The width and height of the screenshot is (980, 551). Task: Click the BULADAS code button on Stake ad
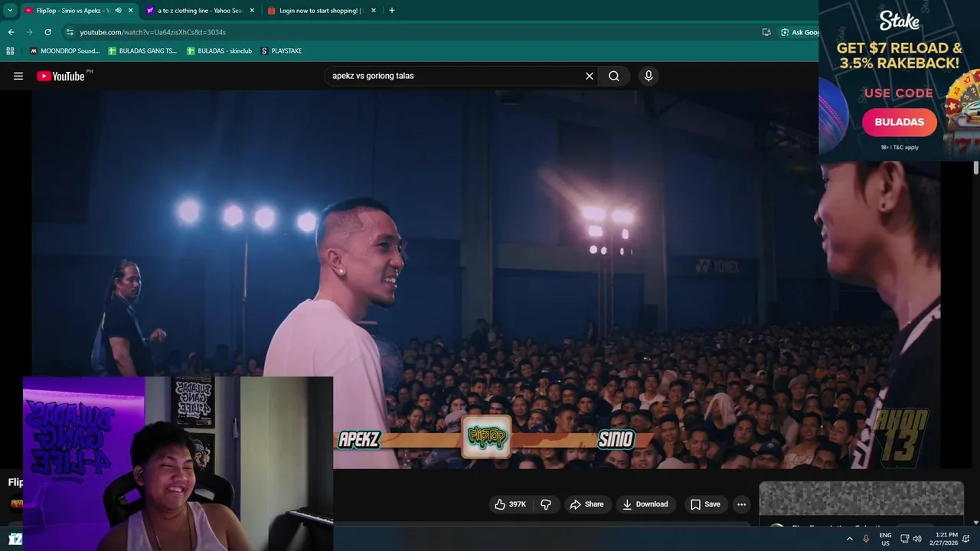(x=900, y=122)
